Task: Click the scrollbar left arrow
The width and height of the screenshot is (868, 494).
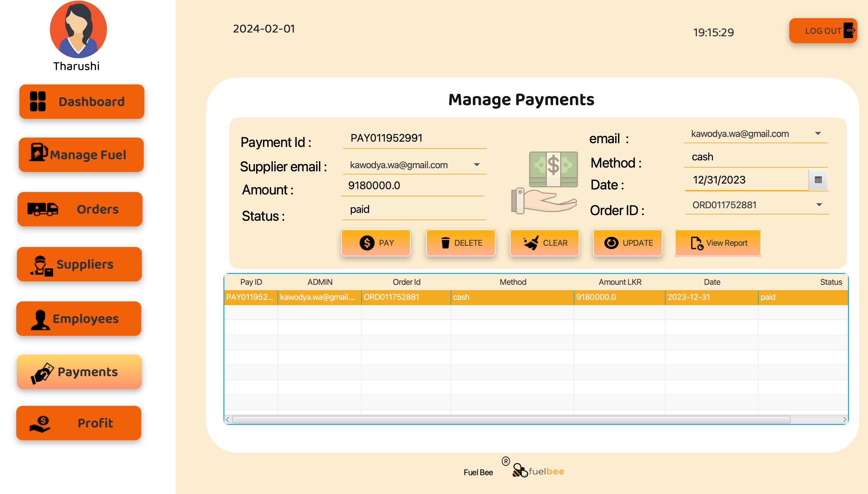Action: [227, 419]
